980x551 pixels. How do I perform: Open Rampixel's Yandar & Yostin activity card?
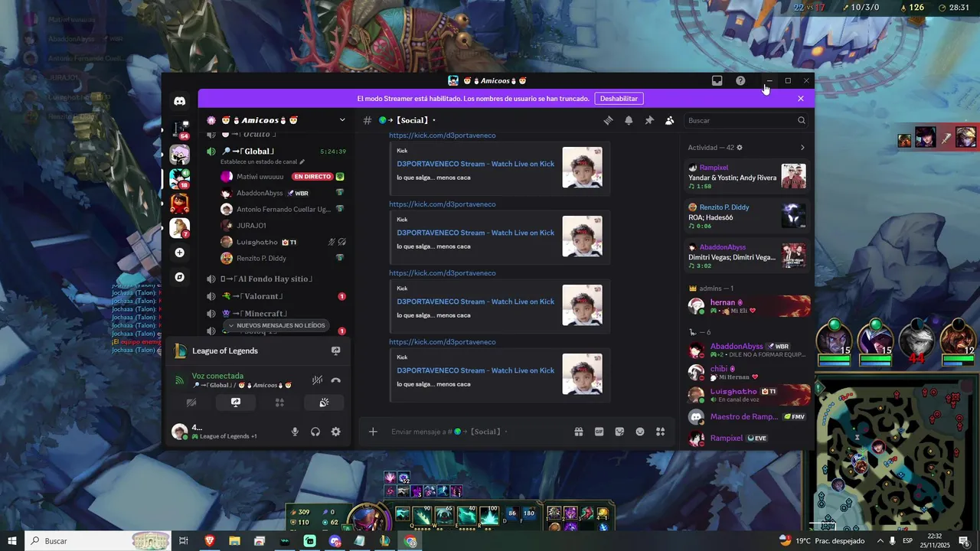coord(747,176)
